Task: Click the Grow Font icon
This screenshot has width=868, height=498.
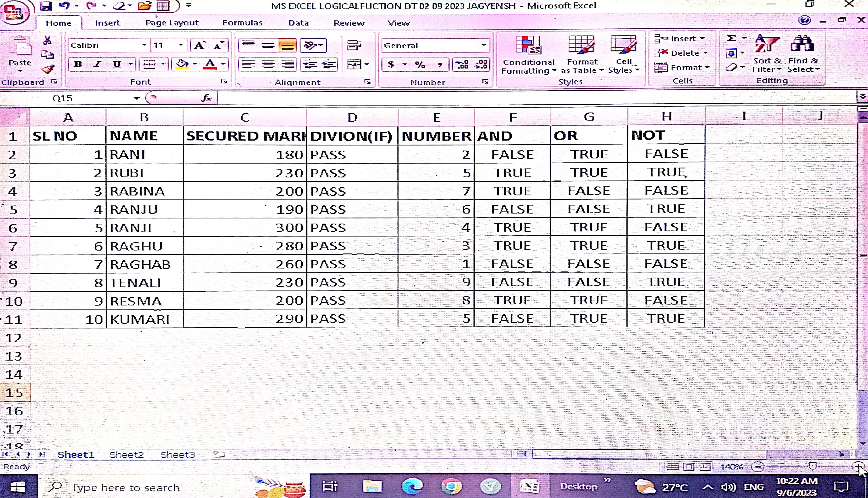Action: (x=200, y=45)
